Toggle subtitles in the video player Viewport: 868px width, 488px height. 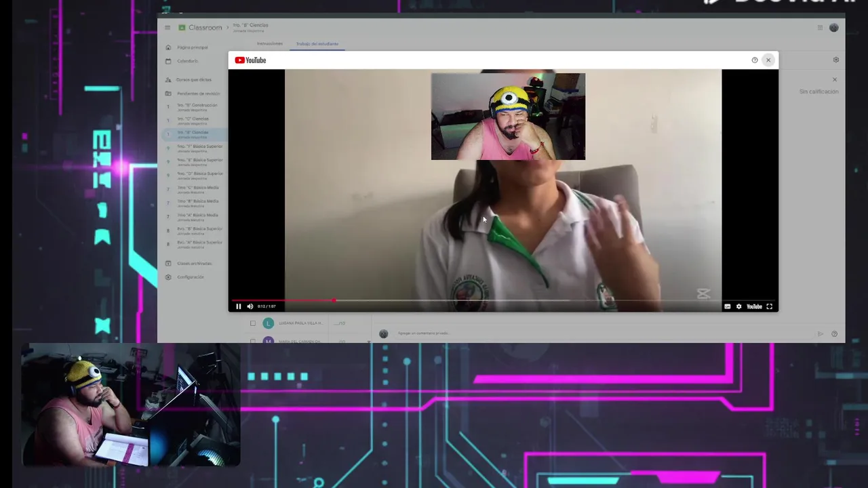point(728,306)
